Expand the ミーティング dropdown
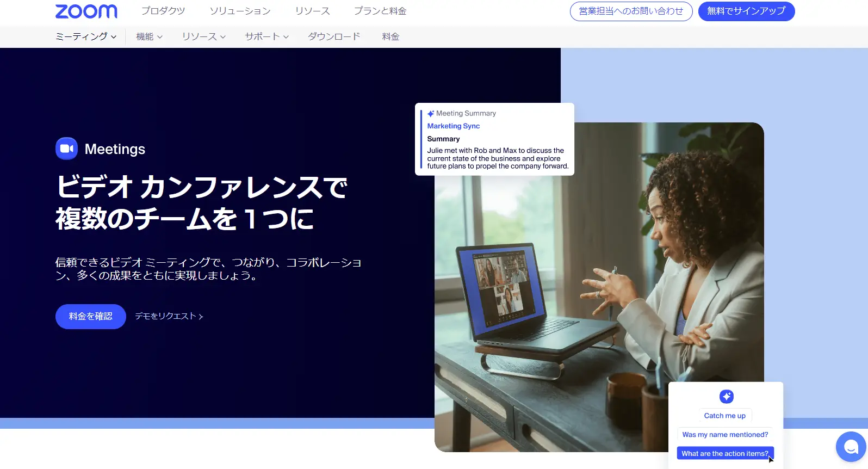 (x=86, y=36)
